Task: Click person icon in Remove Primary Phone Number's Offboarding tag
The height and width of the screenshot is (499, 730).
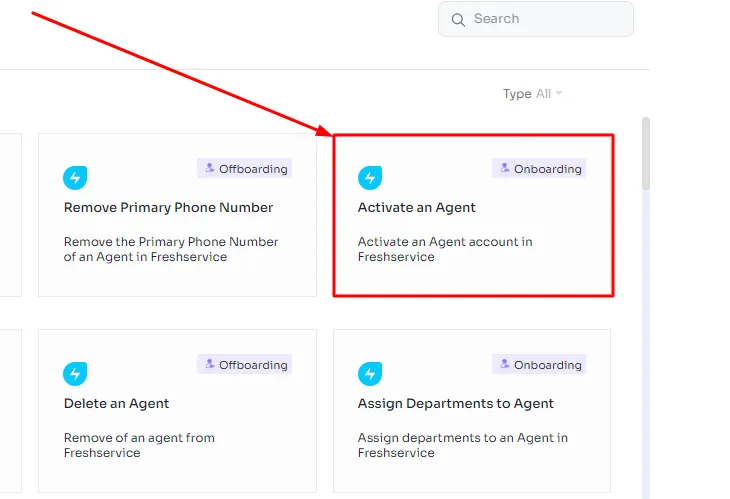Action: pos(210,168)
